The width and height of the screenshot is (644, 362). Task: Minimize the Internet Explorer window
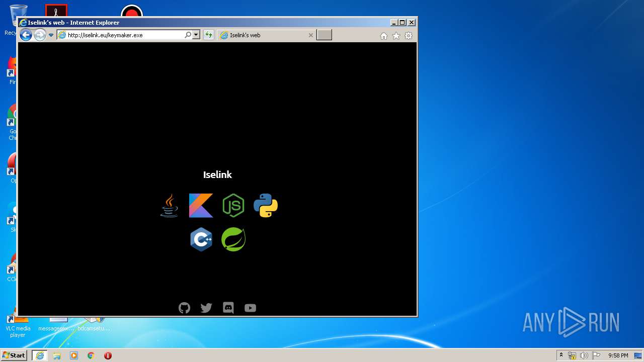[394, 22]
